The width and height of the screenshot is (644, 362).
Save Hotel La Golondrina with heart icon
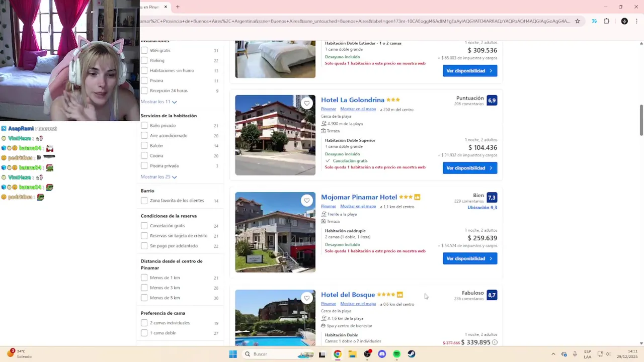307,103
